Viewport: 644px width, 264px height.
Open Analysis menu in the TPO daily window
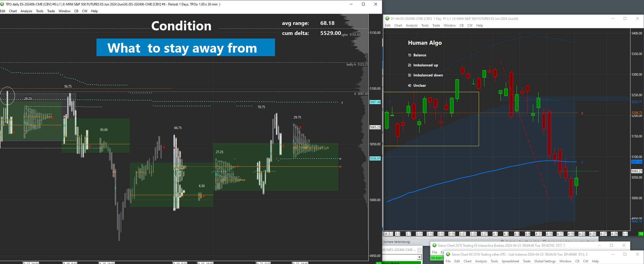pos(26,11)
